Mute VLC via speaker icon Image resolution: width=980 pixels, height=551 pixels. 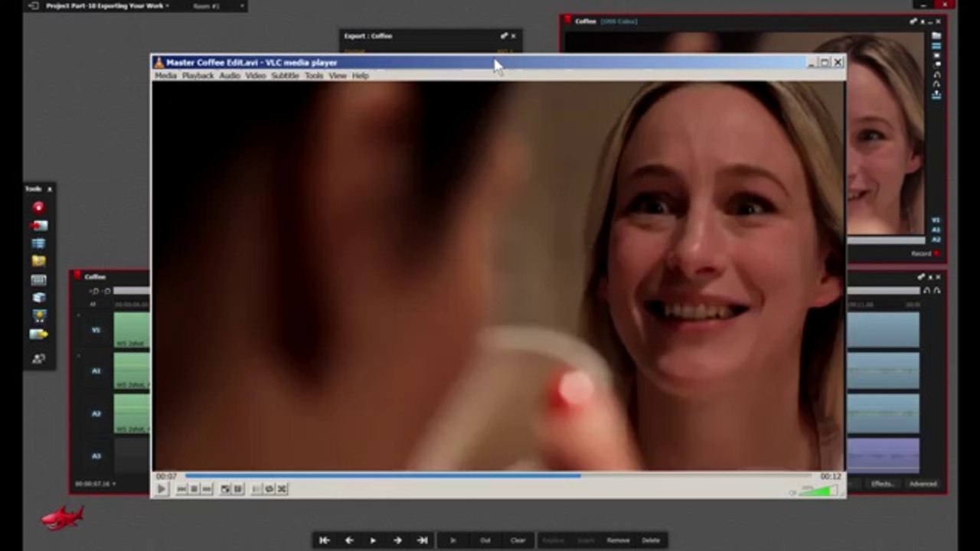coord(792,492)
